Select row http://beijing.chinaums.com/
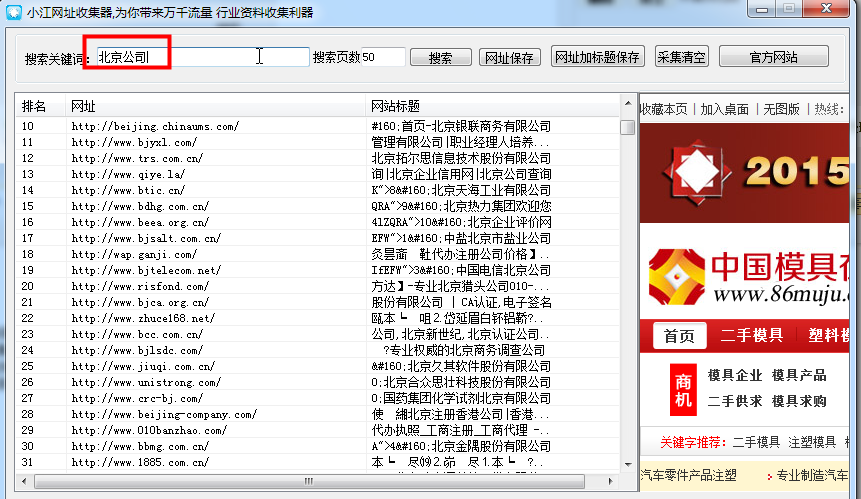Screen dimensions: 861x499 click(318, 126)
